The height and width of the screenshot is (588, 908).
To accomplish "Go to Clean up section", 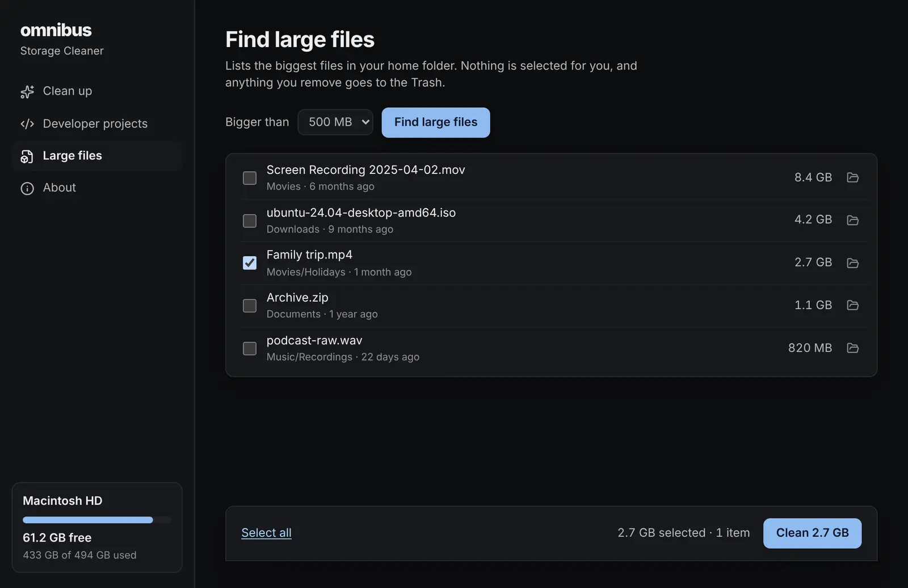I will point(96,91).
